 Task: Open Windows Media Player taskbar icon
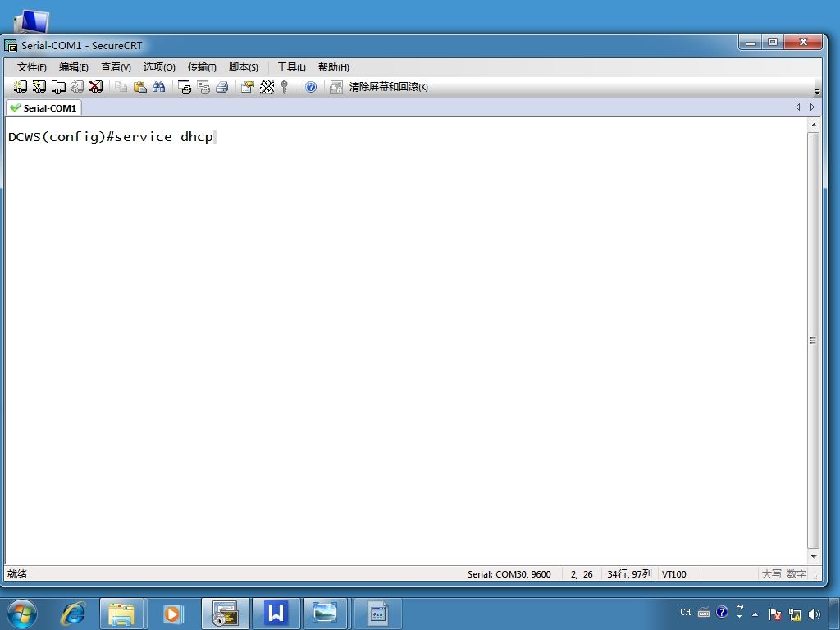pos(172,614)
